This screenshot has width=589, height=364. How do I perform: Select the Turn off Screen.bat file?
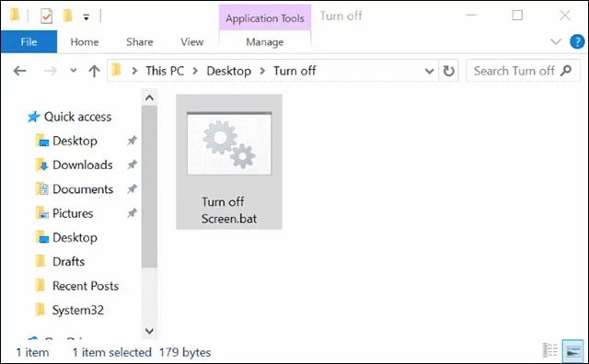pos(229,162)
